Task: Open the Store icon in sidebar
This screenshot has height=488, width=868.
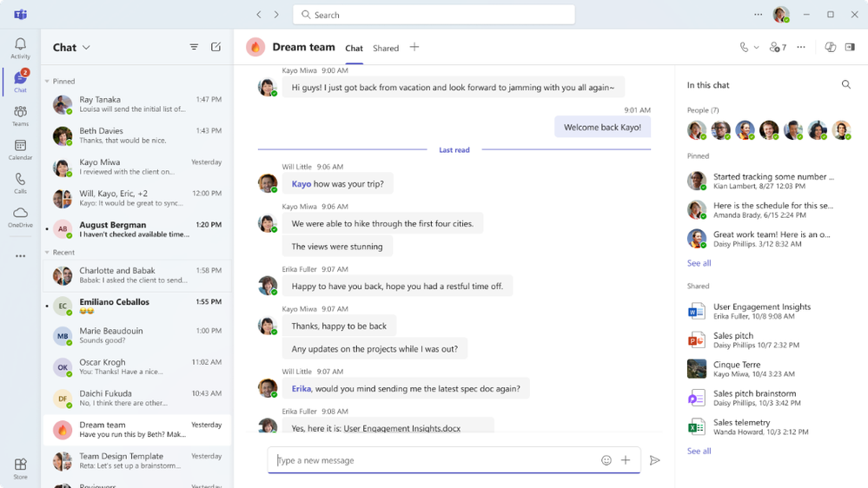Action: click(x=21, y=468)
